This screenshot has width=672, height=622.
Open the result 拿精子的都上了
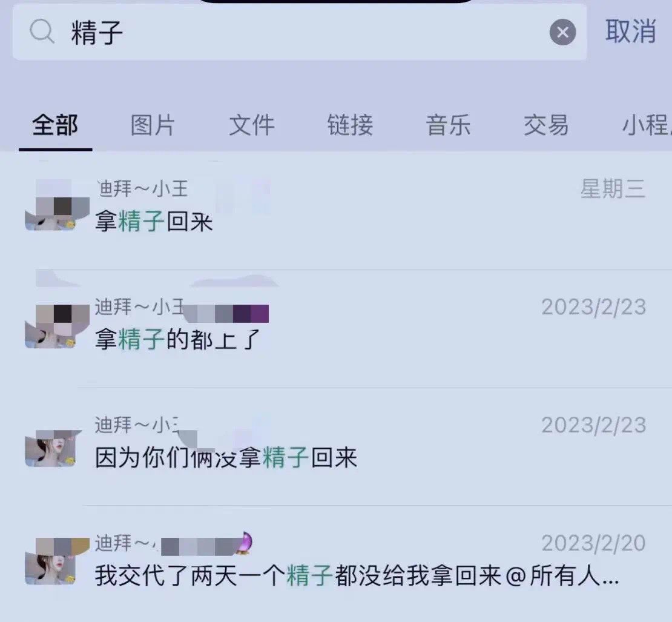(336, 328)
